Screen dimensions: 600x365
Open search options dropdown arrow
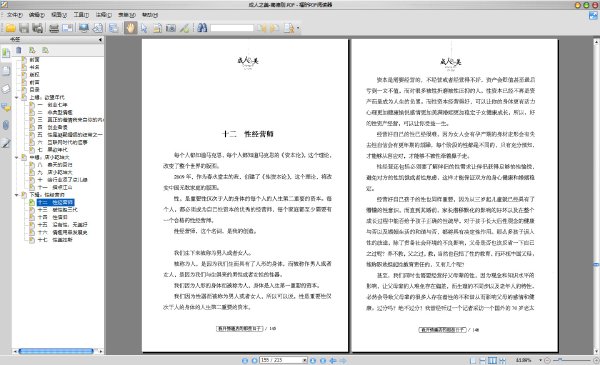click(298, 28)
